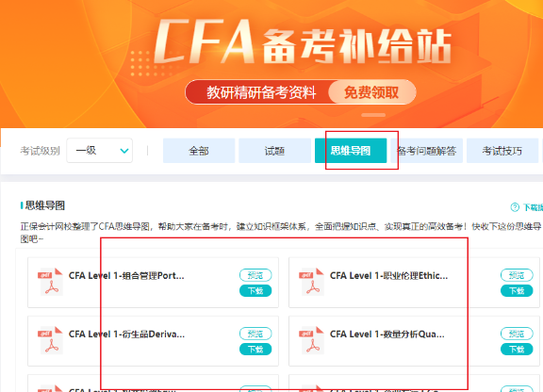Download CFA Level 1-衍生品Deriva... file
543x392 pixels.
coord(255,350)
